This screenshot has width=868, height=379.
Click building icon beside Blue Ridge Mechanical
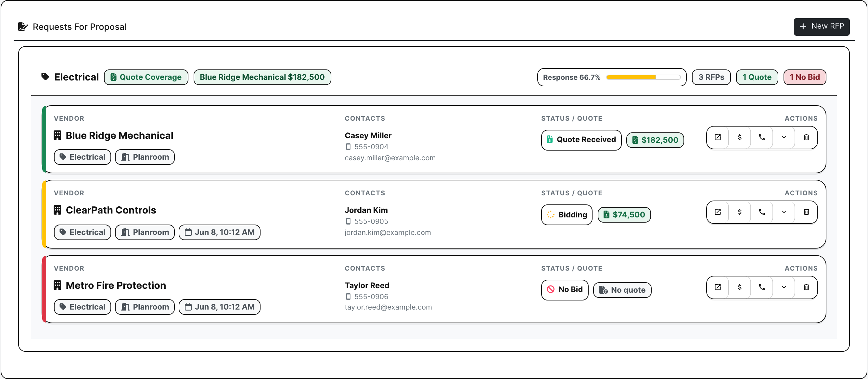(57, 136)
